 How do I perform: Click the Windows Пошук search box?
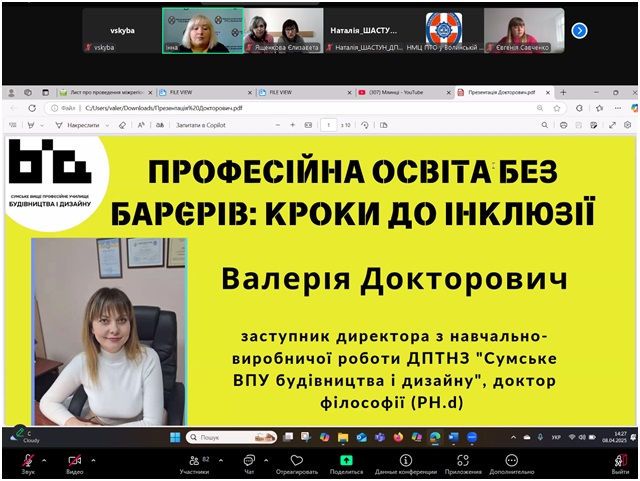click(x=231, y=437)
